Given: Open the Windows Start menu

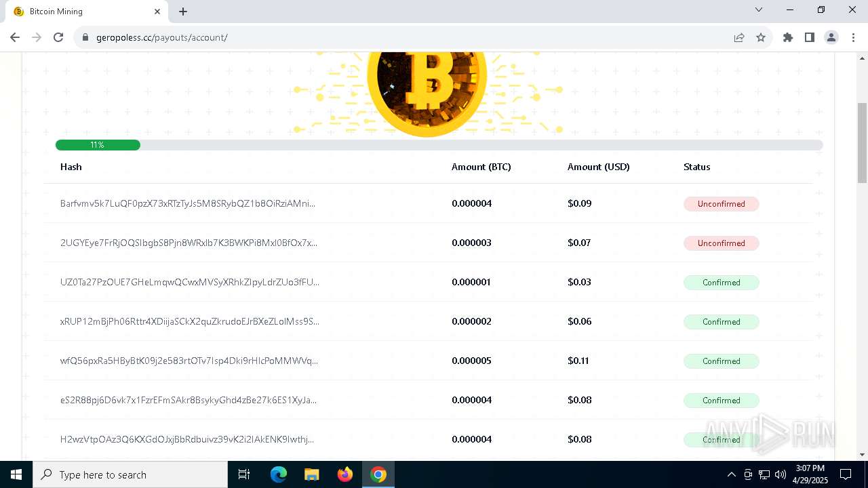Looking at the screenshot, I should click(16, 474).
